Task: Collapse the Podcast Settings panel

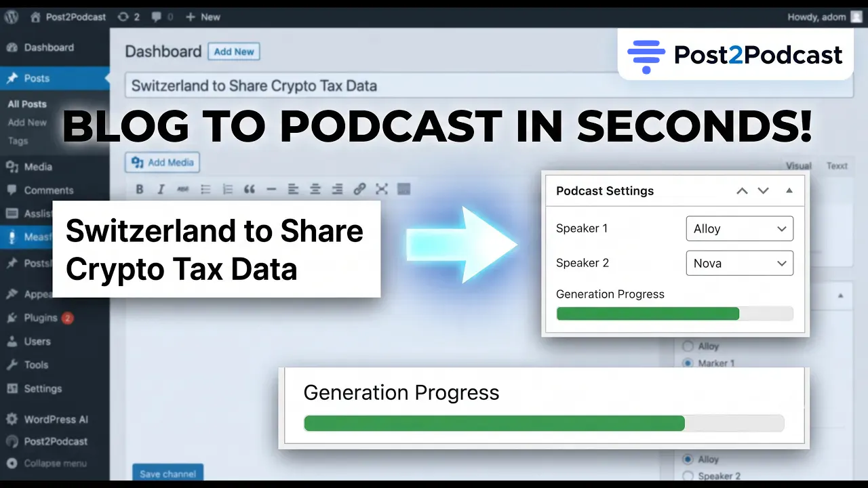Action: 789,191
